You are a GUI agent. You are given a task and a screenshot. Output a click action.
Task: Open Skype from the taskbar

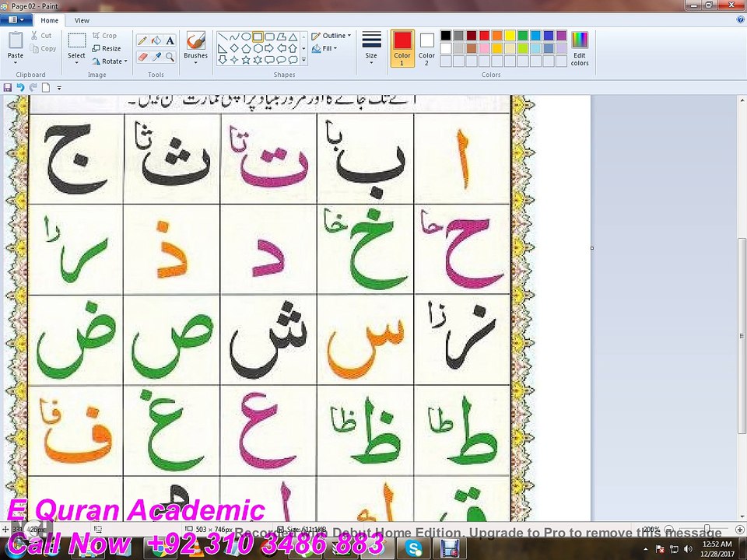[x=413, y=548]
